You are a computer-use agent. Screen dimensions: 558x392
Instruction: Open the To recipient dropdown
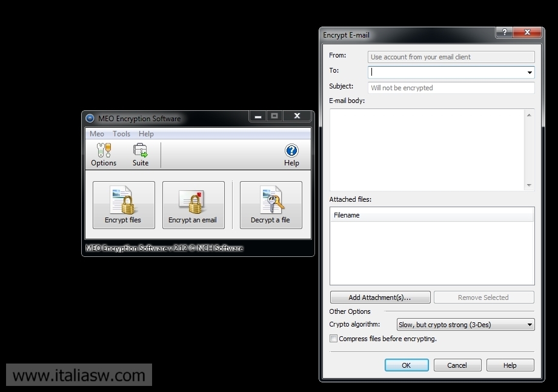tap(531, 72)
